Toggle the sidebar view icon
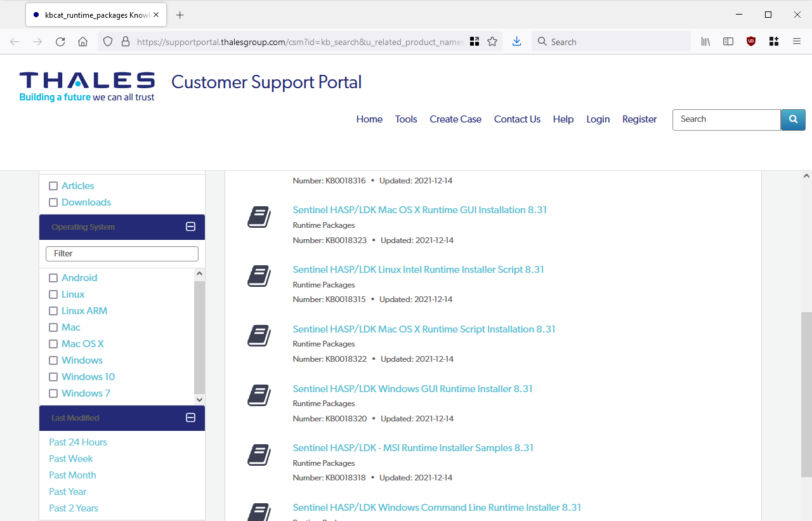 (x=728, y=42)
